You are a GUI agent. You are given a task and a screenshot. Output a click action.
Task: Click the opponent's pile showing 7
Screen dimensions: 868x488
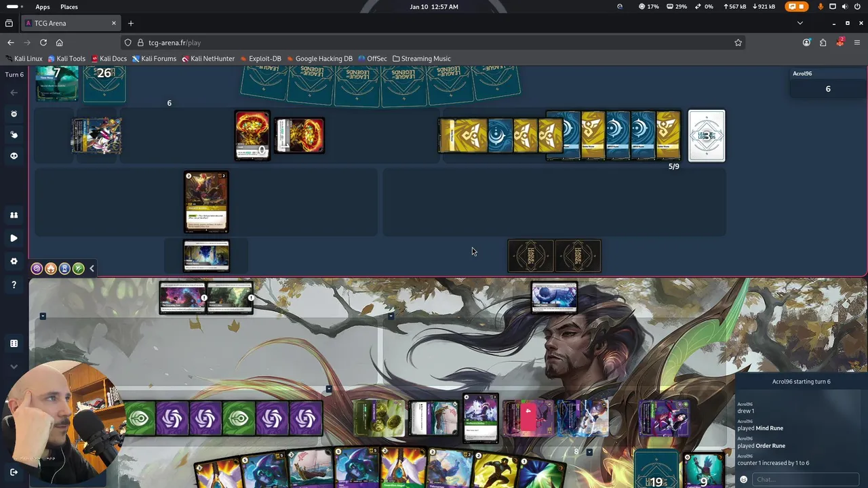point(57,83)
